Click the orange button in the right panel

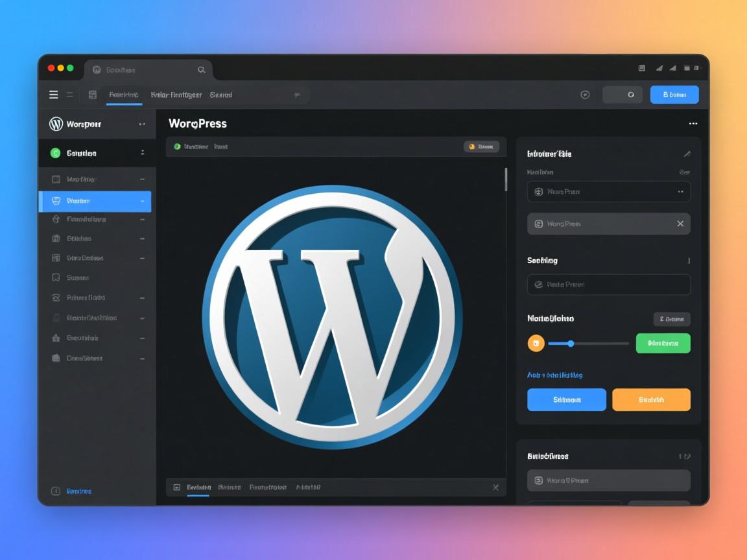pyautogui.click(x=651, y=400)
